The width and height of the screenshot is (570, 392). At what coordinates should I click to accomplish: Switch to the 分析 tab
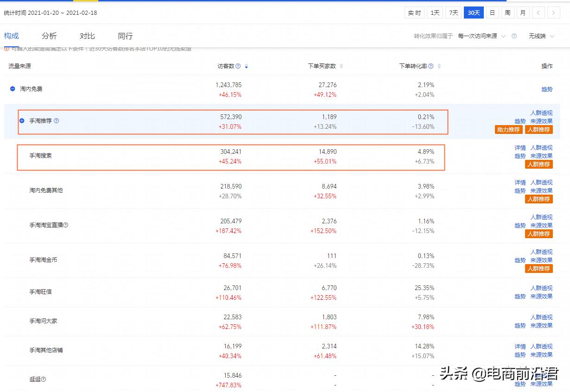49,36
